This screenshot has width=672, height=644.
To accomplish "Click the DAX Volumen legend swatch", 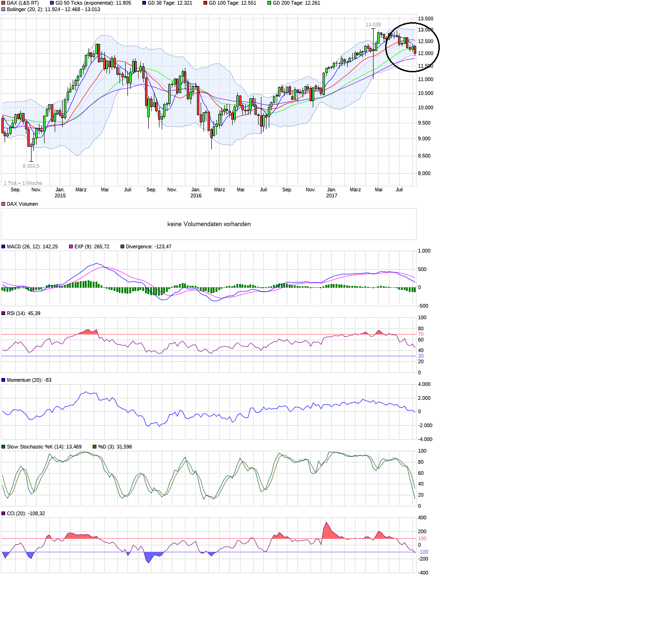I will tap(3, 204).
